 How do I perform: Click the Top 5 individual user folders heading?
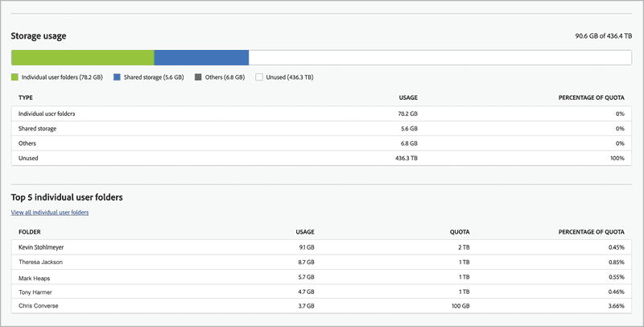click(67, 197)
